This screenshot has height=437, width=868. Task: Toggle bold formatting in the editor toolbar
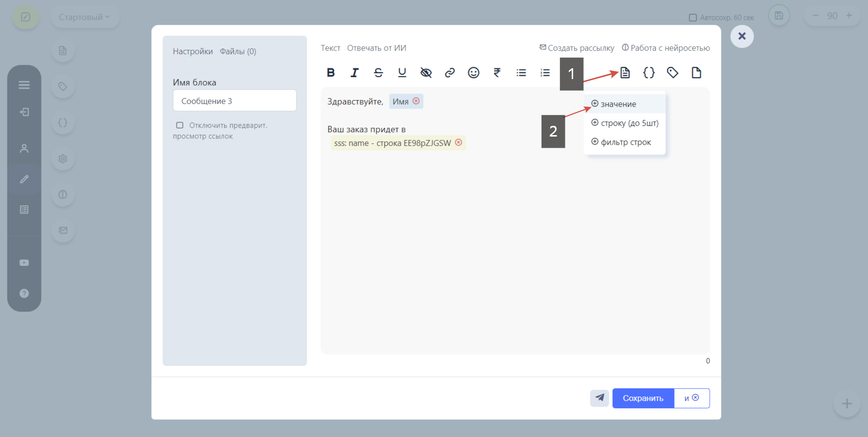(330, 73)
